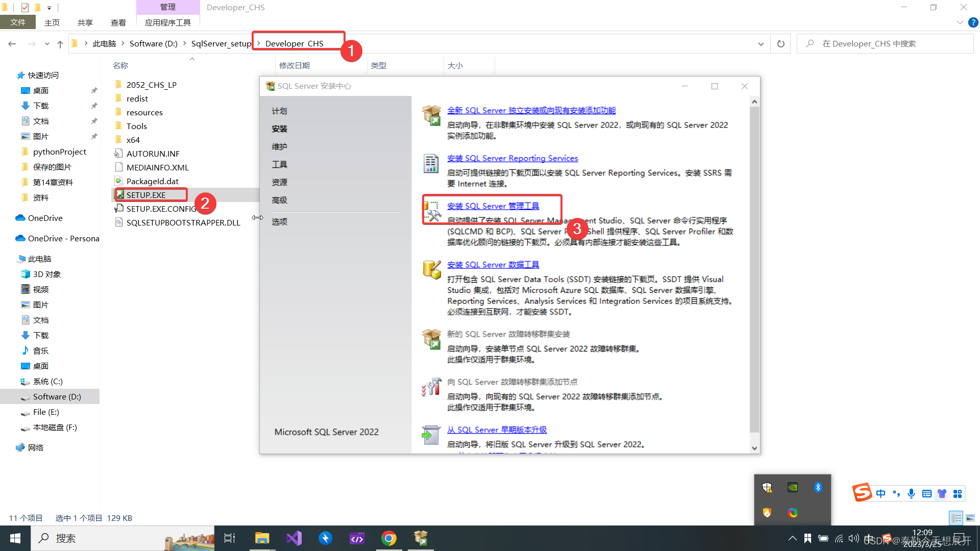Select the 2052_CHS_LP folder

coord(151,85)
